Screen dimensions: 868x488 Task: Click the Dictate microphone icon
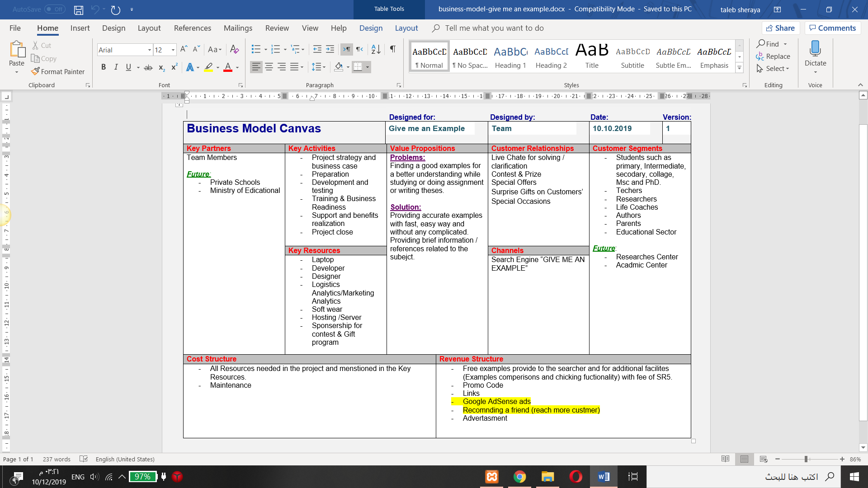point(815,48)
